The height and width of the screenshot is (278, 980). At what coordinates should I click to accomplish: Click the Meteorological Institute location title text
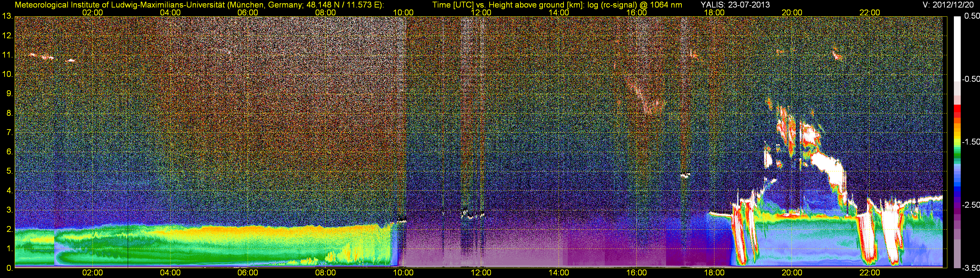point(199,5)
